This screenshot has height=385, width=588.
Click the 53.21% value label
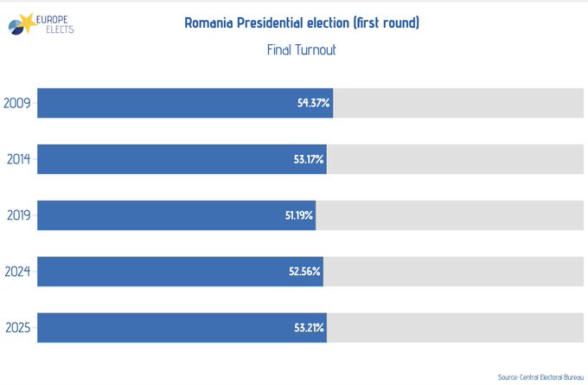(x=307, y=328)
